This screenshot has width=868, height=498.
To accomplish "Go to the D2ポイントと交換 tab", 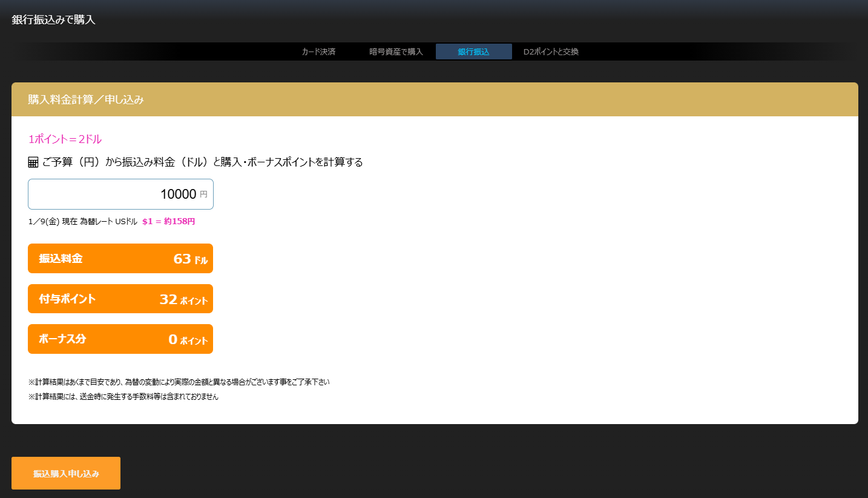I will [x=551, y=51].
